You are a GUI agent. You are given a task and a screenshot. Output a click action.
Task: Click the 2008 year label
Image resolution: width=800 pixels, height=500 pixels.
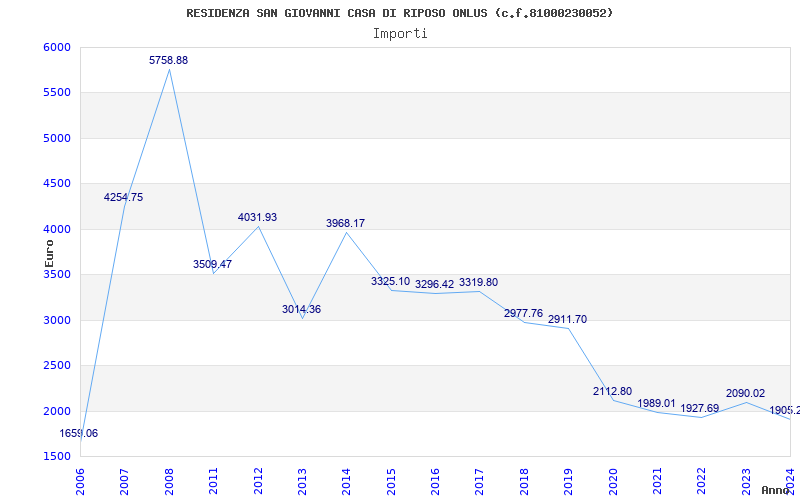pos(169,482)
